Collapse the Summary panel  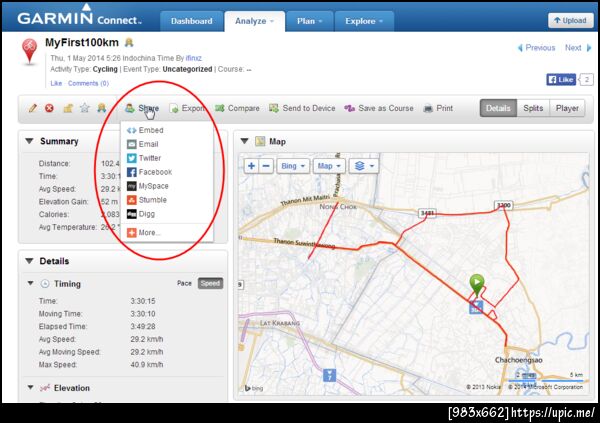[29, 141]
